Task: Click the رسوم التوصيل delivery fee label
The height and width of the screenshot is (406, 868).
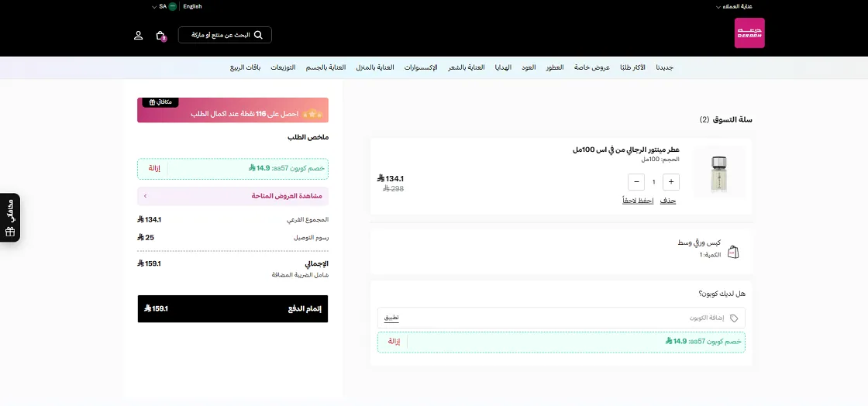Action: (x=311, y=238)
